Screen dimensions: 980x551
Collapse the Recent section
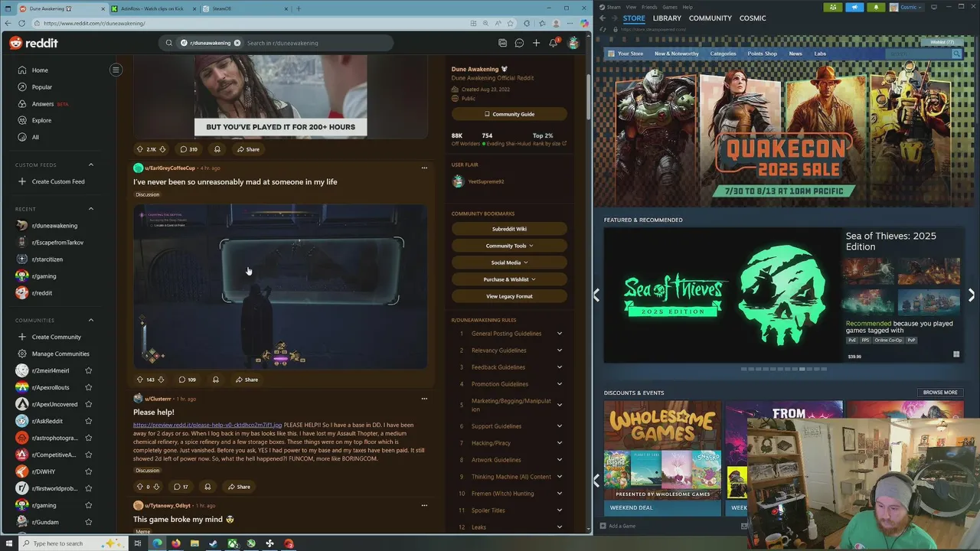tap(90, 209)
